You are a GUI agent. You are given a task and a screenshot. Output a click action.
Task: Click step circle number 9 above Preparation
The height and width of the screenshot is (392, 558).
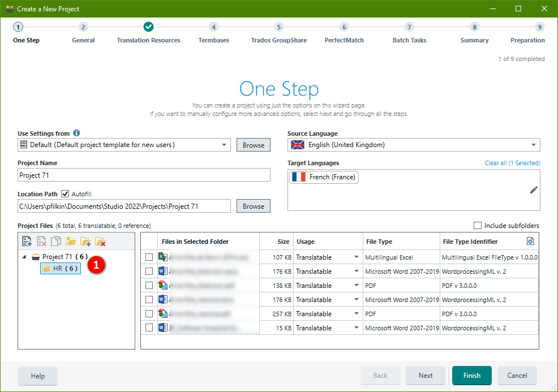click(x=540, y=27)
